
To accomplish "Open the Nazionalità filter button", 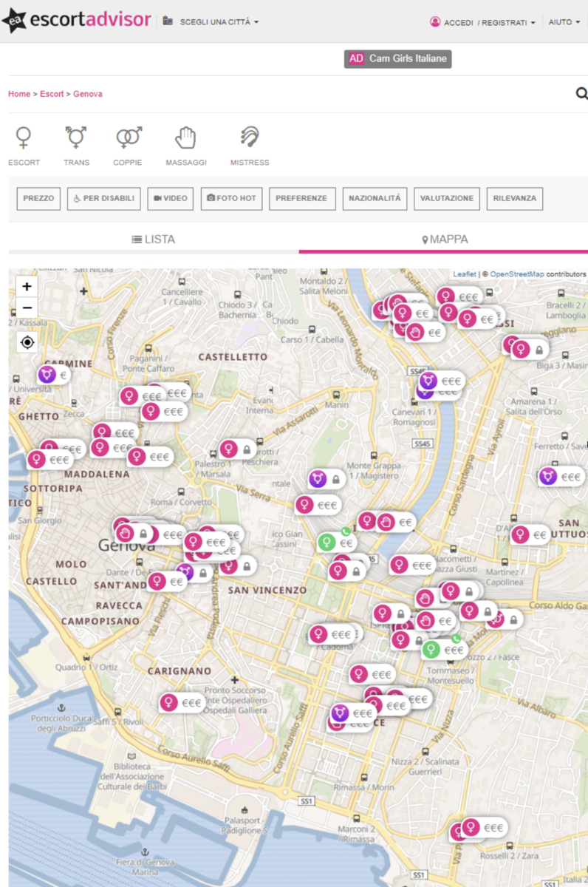I will pyautogui.click(x=375, y=199).
